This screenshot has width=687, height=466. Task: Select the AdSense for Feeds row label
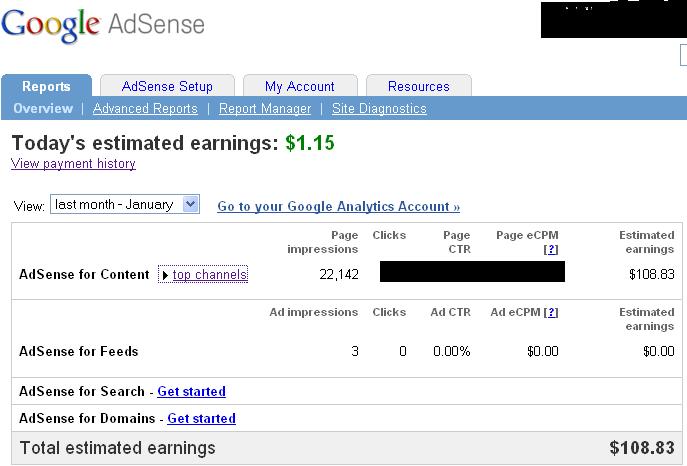coord(79,351)
